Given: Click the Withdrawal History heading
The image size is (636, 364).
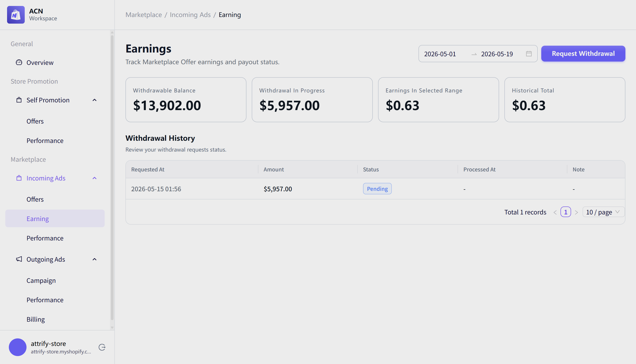Looking at the screenshot, I should click(x=160, y=138).
